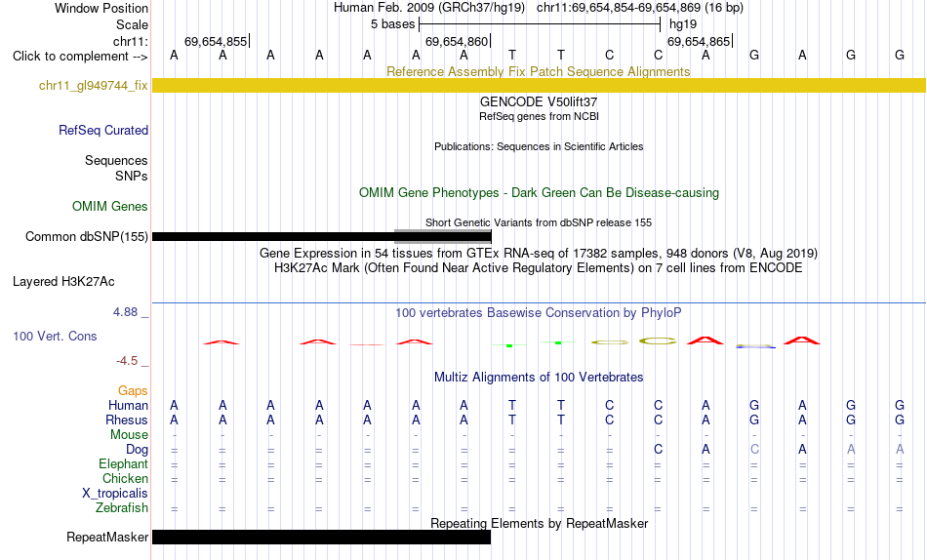Open the chr11_gl949744_fix track label
Viewport: 927px width, 560px height.
point(94,86)
